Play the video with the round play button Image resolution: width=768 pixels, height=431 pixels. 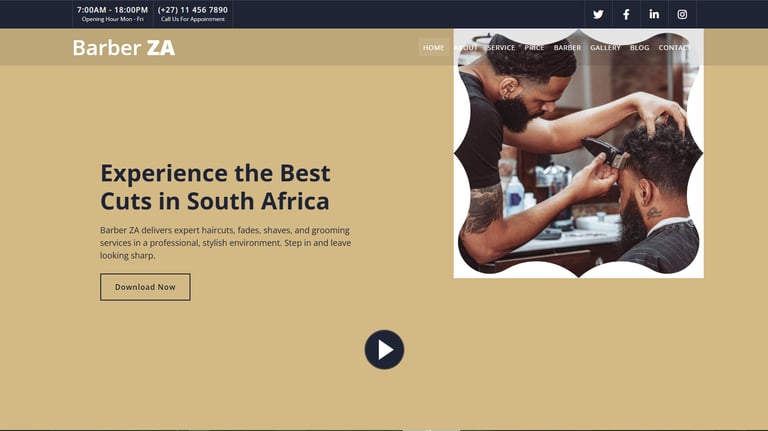pos(384,349)
